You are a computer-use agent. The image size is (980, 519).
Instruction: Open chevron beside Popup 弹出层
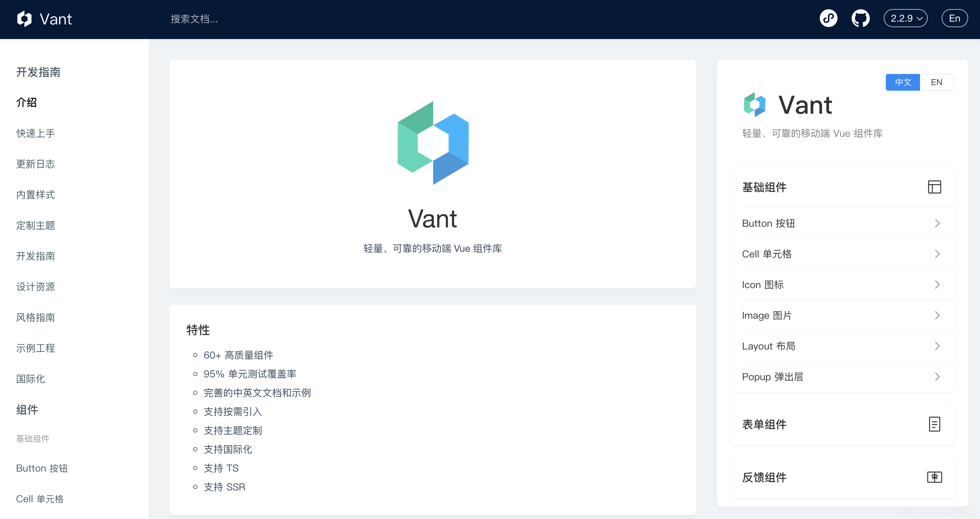click(937, 377)
